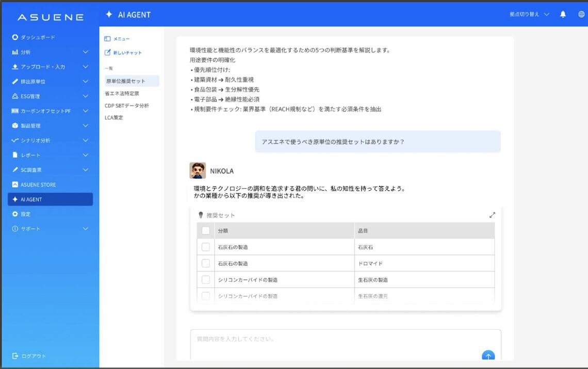This screenshot has height=369, width=588.
Task: Select the AI AGENT menu item
Action: [x=50, y=199]
